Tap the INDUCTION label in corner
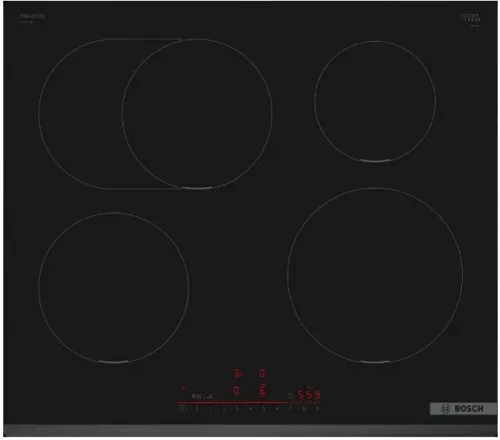 tap(32, 16)
